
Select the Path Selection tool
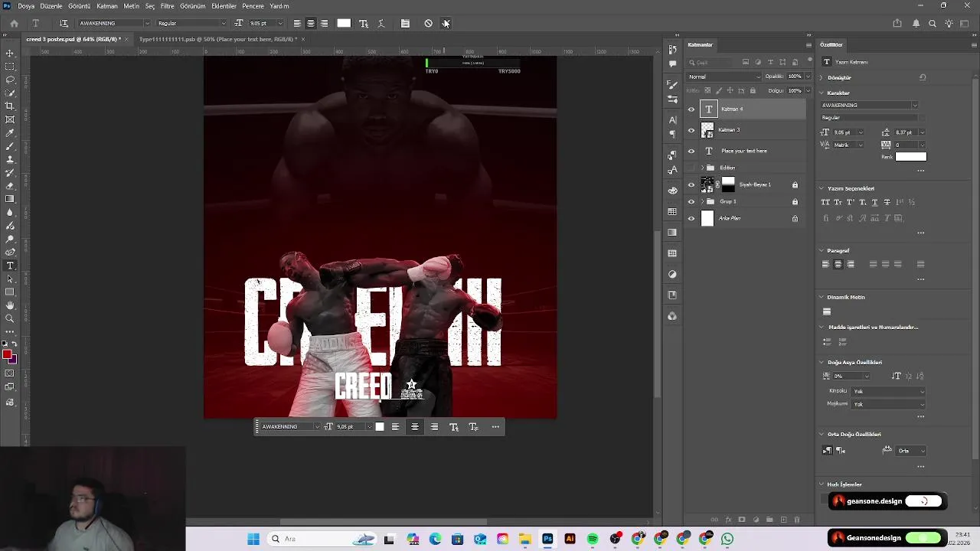click(x=10, y=279)
